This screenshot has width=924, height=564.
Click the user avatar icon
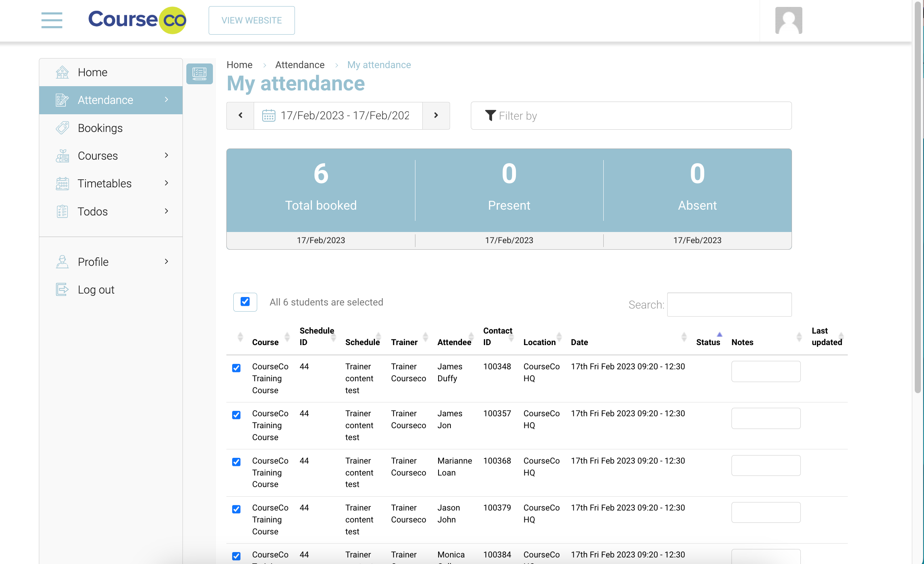pos(788,20)
